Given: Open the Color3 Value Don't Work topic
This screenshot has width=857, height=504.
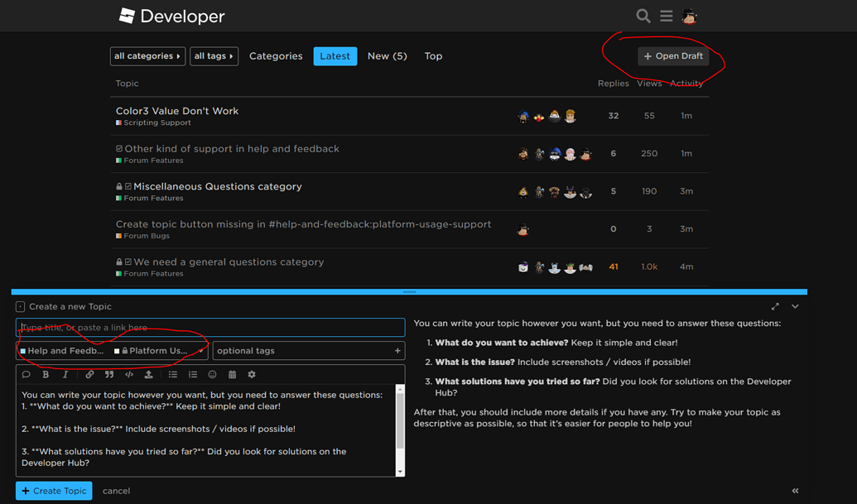Looking at the screenshot, I should click(x=176, y=110).
